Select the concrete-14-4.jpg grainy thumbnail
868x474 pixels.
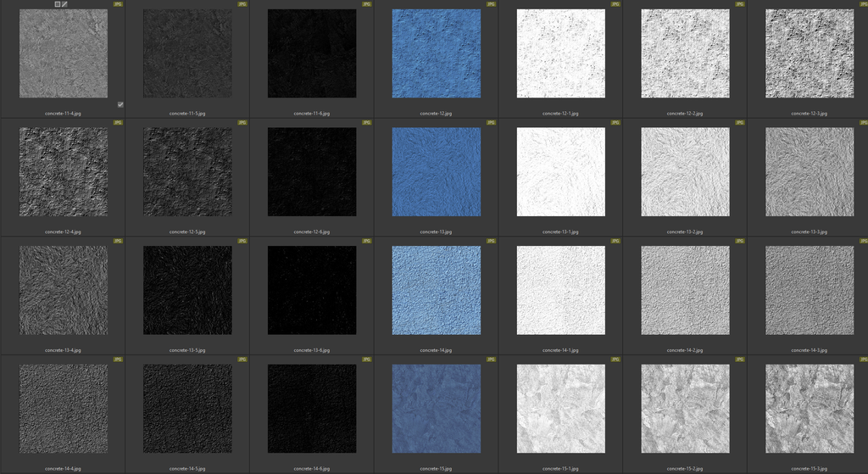[x=64, y=409]
